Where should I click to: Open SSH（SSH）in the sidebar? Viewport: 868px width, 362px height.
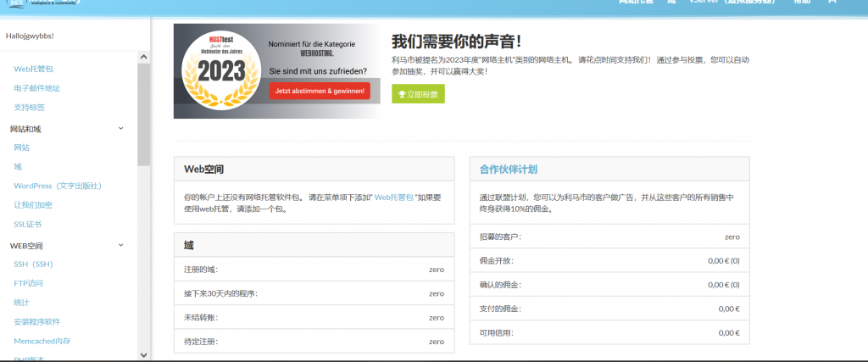34,265
